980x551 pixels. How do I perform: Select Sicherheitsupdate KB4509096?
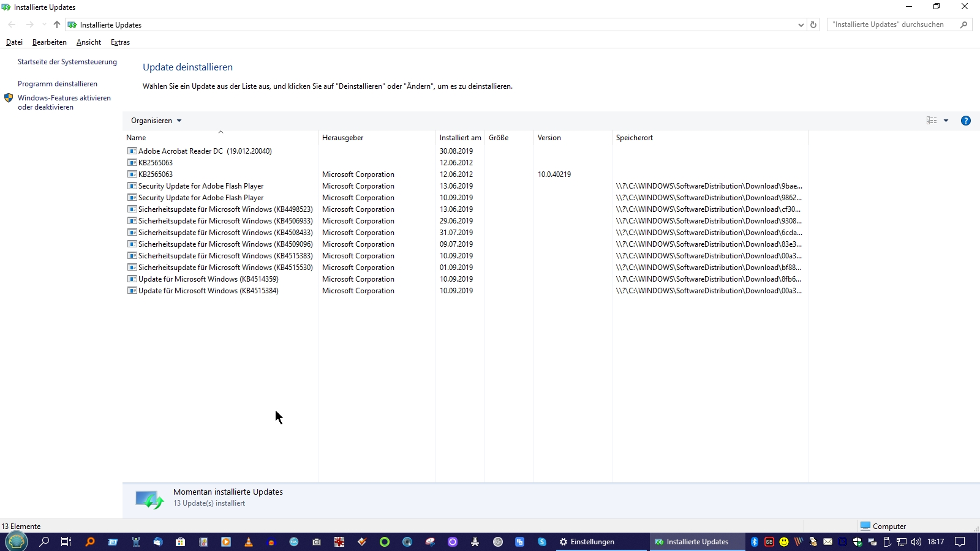click(x=466, y=244)
